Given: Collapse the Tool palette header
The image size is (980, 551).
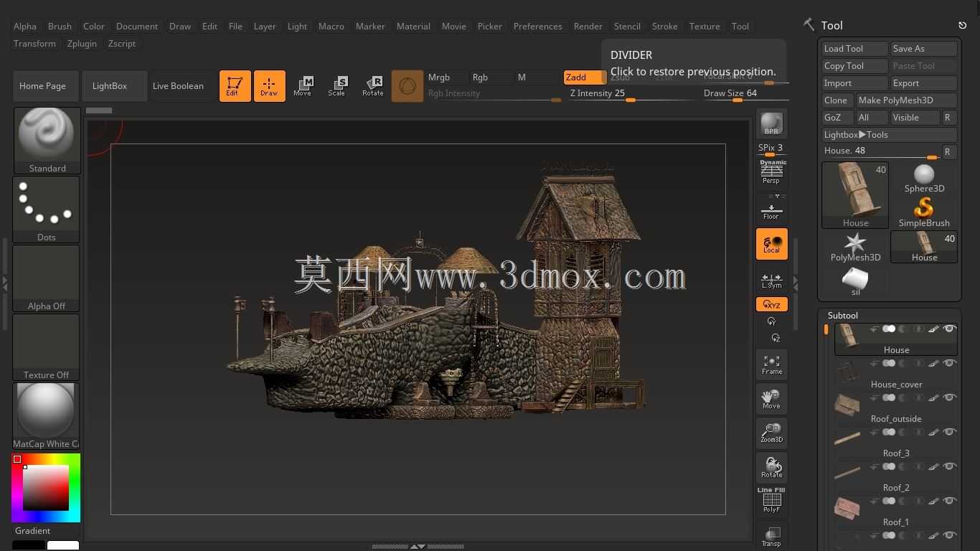Looking at the screenshot, I should pos(831,25).
